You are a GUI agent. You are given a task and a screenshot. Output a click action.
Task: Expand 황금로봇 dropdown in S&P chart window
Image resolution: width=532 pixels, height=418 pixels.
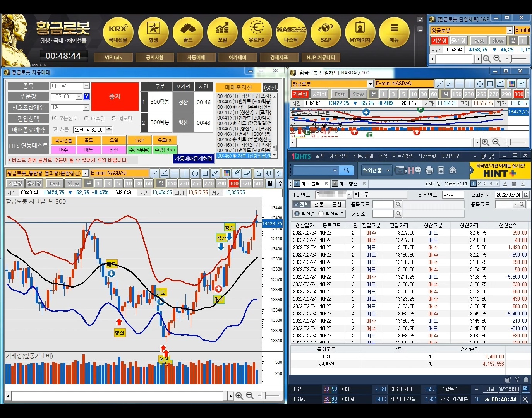510,30
